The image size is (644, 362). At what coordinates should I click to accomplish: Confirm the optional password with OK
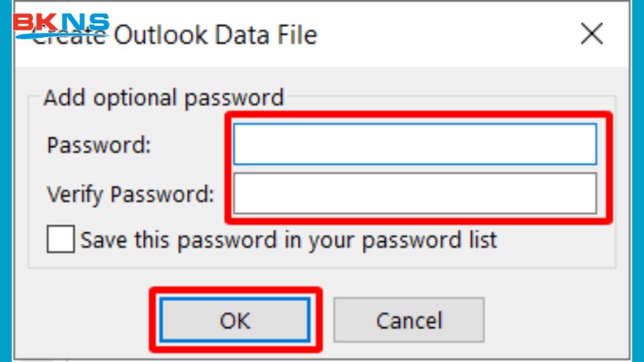point(235,320)
